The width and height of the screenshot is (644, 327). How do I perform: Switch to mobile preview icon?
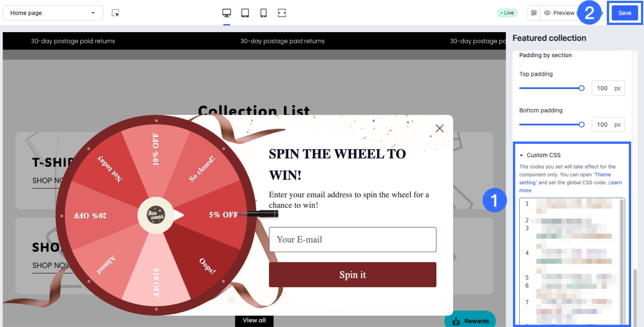click(263, 13)
